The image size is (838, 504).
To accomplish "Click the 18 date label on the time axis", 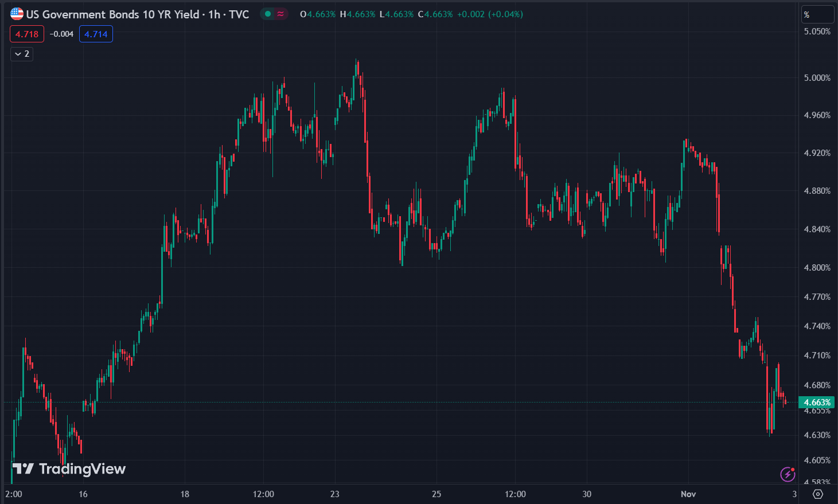I will click(x=185, y=494).
